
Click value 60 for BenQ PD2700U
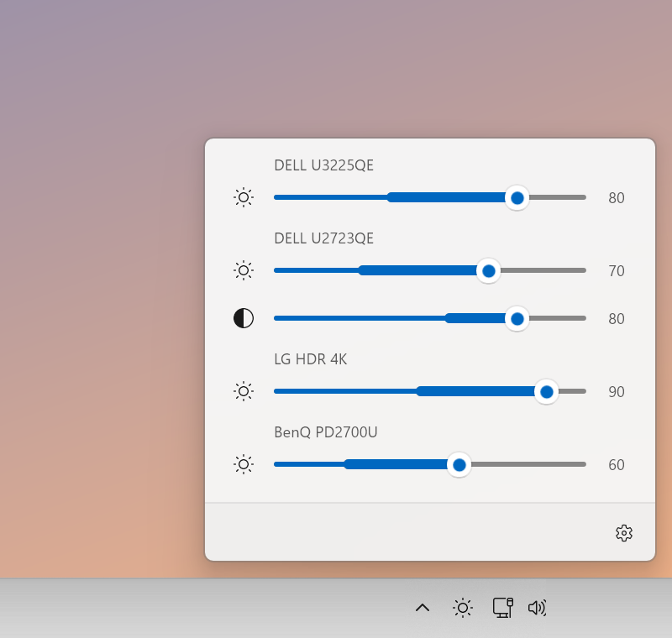pyautogui.click(x=617, y=465)
